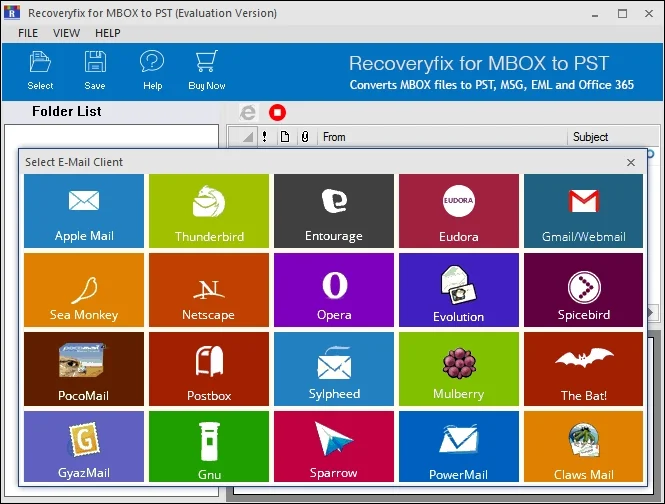665x504 pixels.
Task: Sort by the Subject column header
Action: click(613, 137)
